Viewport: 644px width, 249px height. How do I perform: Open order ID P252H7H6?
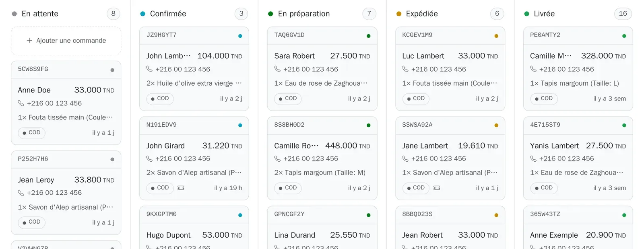point(33,159)
